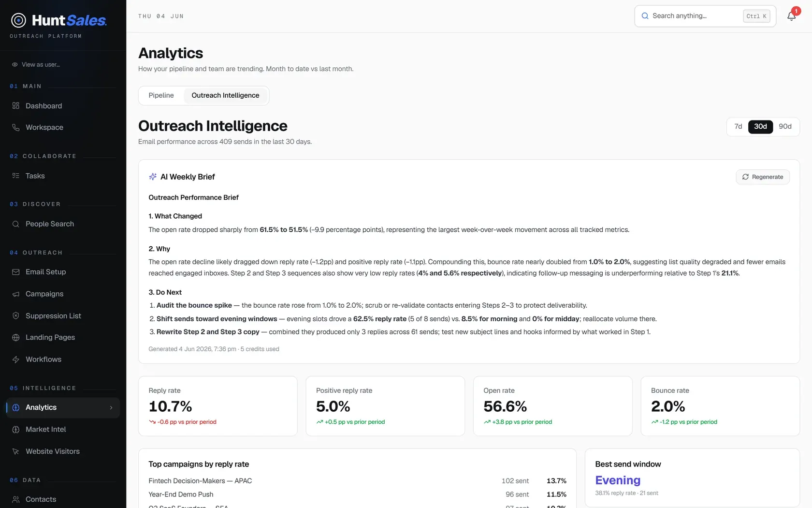Screen dimensions: 812x508
Task: Click the 13.7% reply rate value
Action: click(556, 481)
